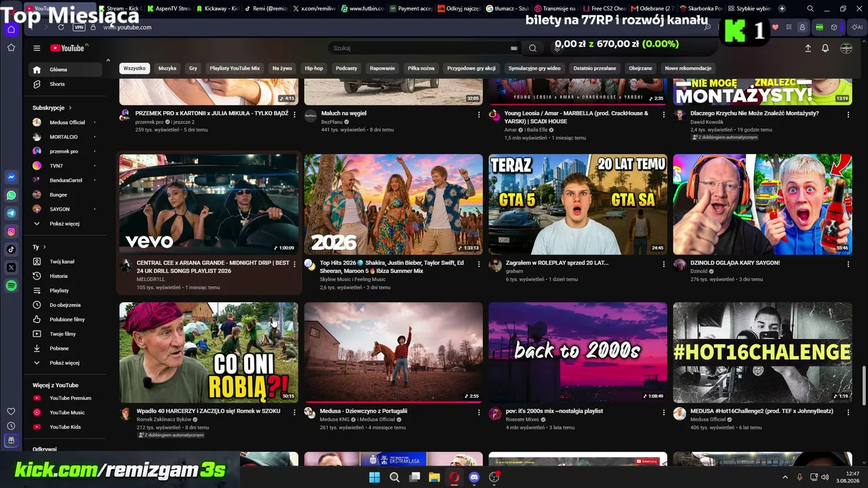
Task: Select the Gry filter chip
Action: [193, 68]
